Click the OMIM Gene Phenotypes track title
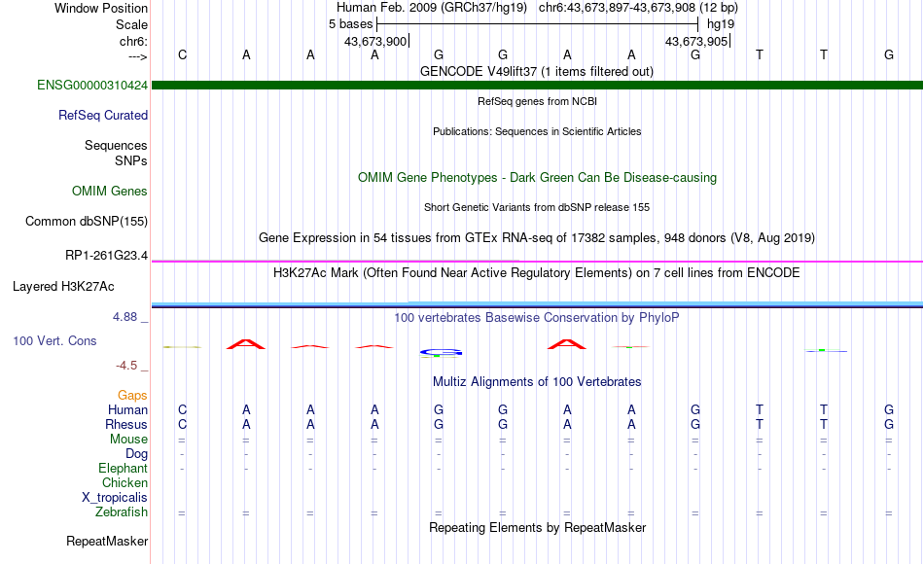 [x=537, y=177]
